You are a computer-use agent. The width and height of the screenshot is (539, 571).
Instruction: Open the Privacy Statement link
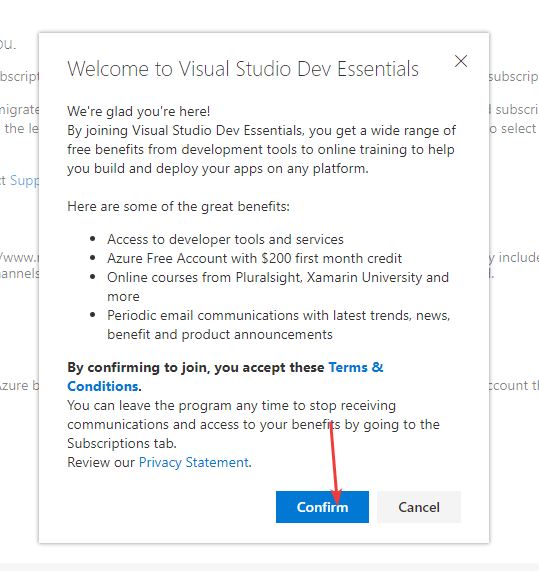194,462
